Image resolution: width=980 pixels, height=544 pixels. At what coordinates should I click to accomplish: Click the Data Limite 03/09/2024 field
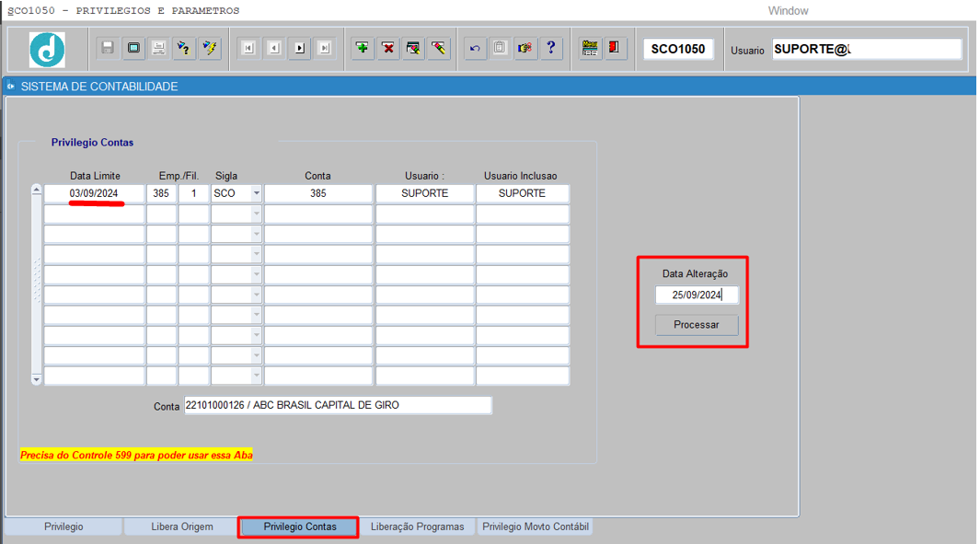[x=94, y=193]
